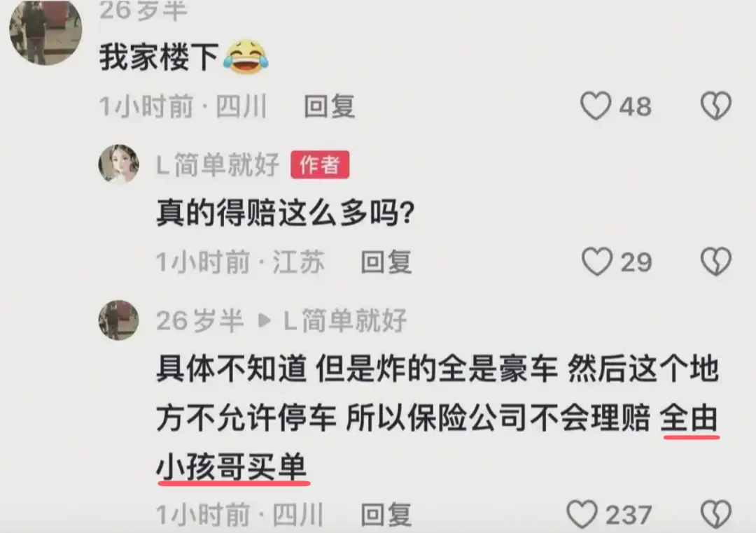Click 回复 under the Jiangsu comment
The width and height of the screenshot is (756, 533).
(386, 262)
